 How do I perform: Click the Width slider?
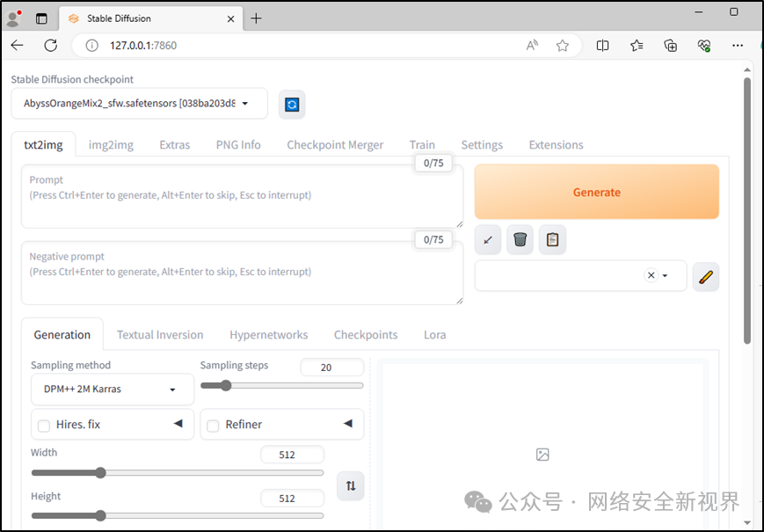178,472
